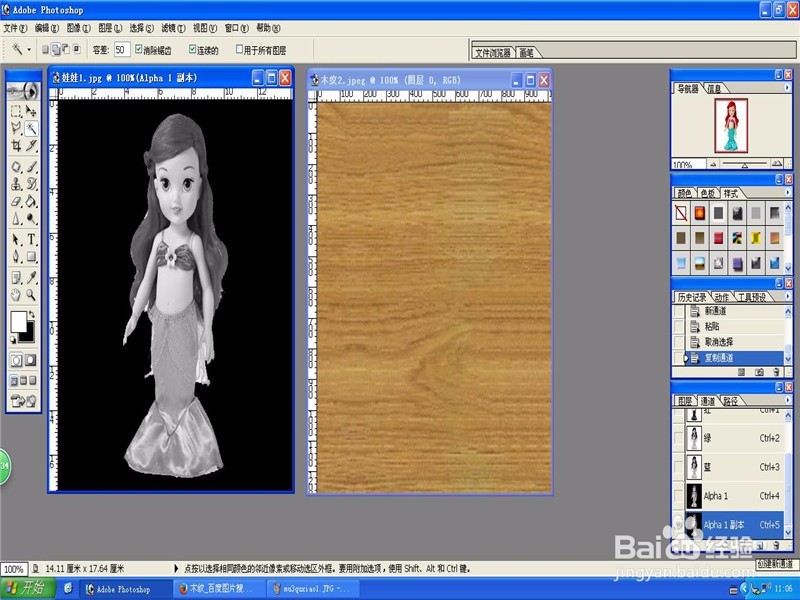Image resolution: width=800 pixels, height=600 pixels.
Task: Select the Paint Bucket tool
Action: (x=31, y=202)
